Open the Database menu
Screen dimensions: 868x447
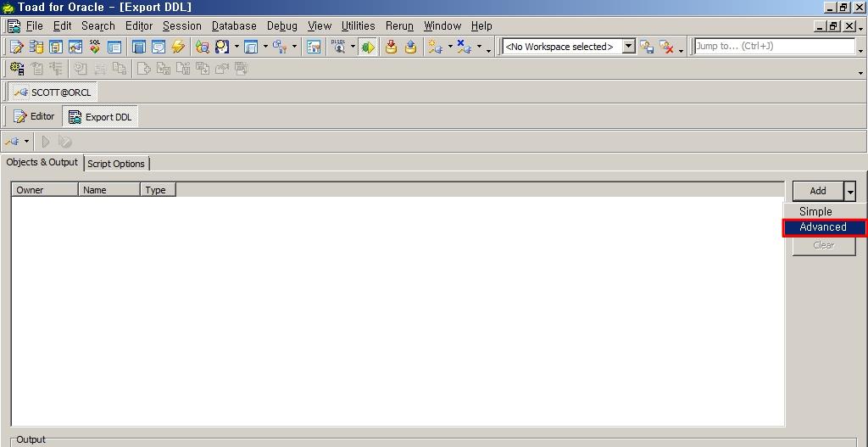pos(234,26)
